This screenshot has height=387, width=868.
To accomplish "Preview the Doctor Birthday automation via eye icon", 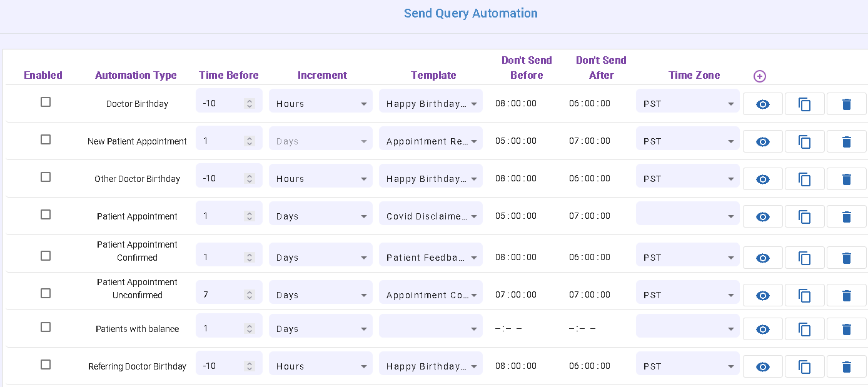I will point(762,104).
